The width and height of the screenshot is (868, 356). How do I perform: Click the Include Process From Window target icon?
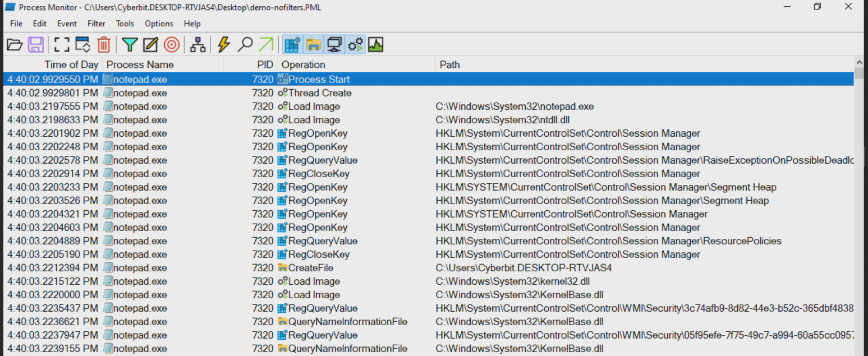point(172,45)
